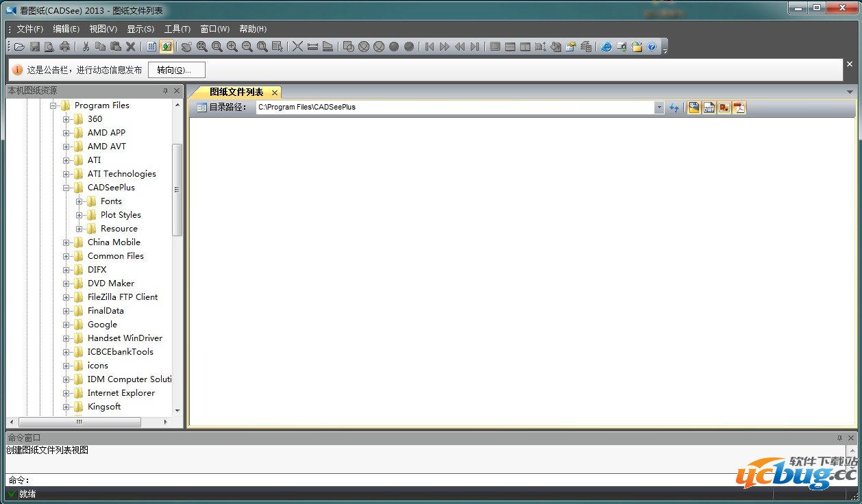Select the Fonts folder in tree
Screen dimensions: 862x504
(x=110, y=201)
